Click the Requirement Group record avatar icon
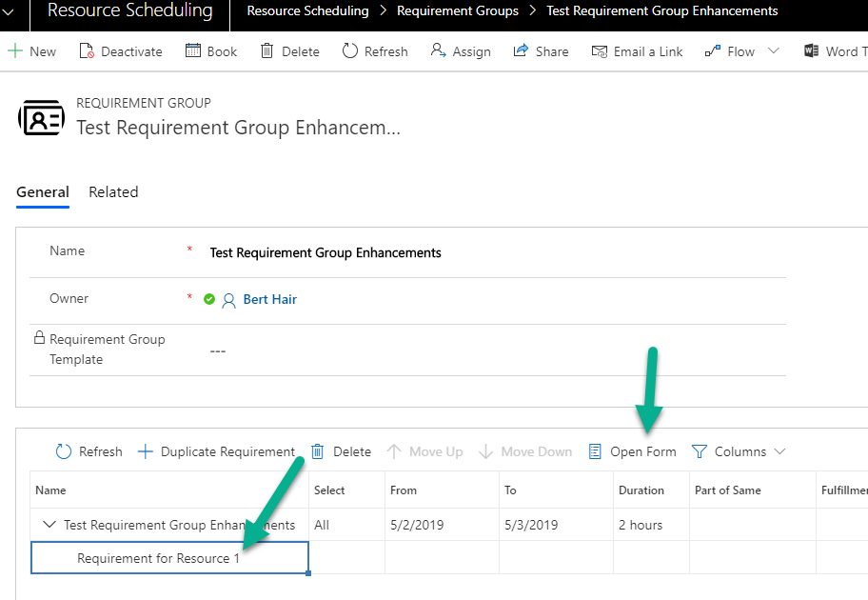868x600 pixels. click(x=41, y=116)
